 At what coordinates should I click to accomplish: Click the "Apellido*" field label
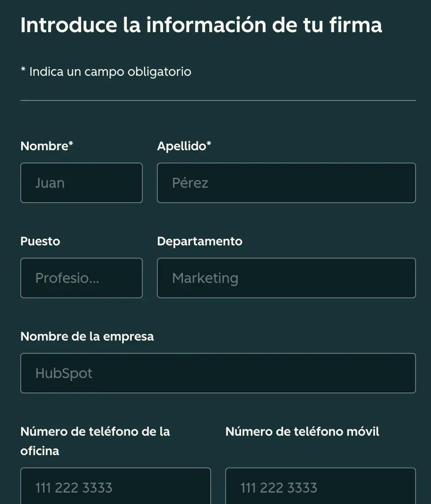[x=184, y=146]
